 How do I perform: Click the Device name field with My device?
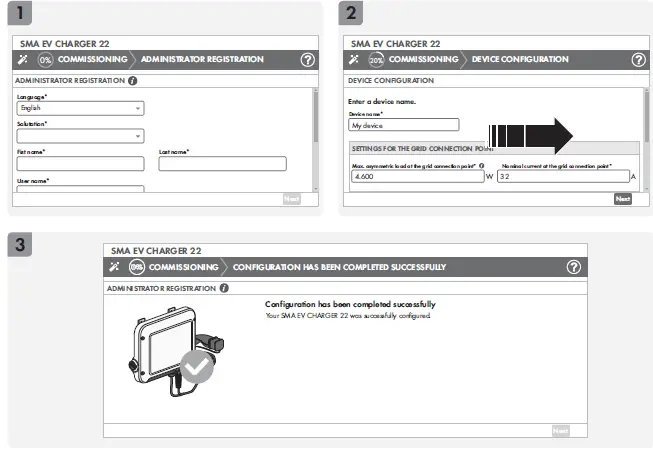[x=404, y=125]
